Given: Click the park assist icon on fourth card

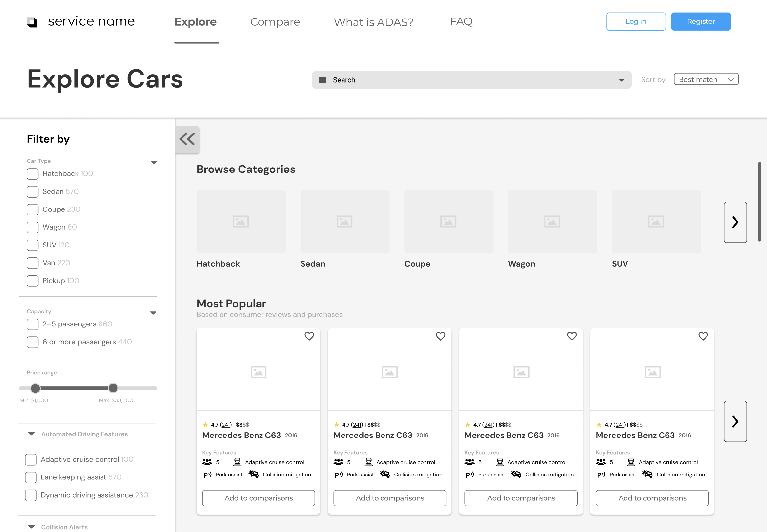Looking at the screenshot, I should click(601, 475).
